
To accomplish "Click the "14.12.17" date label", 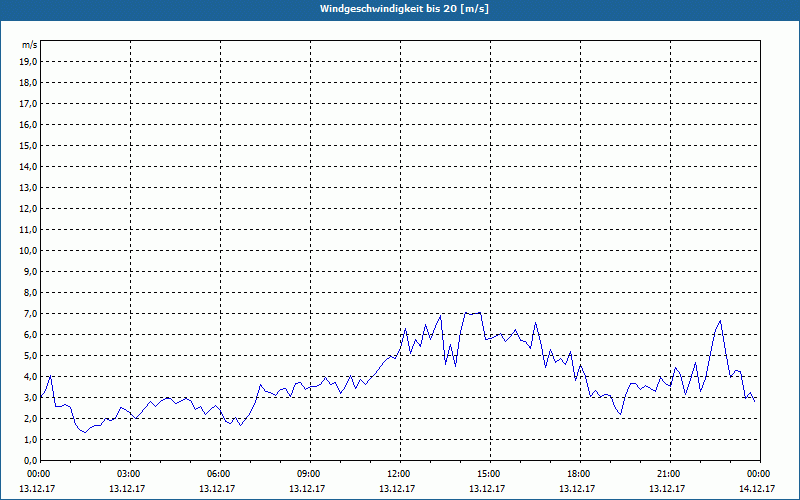I will click(x=757, y=488).
